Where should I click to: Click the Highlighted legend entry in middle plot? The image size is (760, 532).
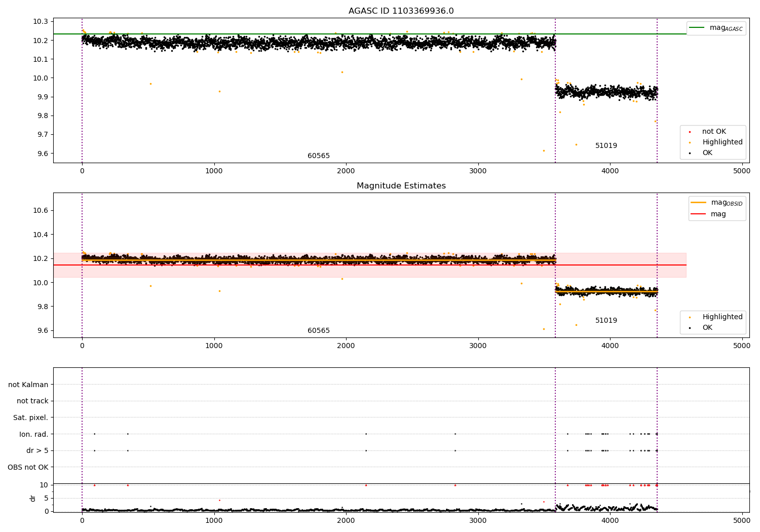pyautogui.click(x=714, y=317)
